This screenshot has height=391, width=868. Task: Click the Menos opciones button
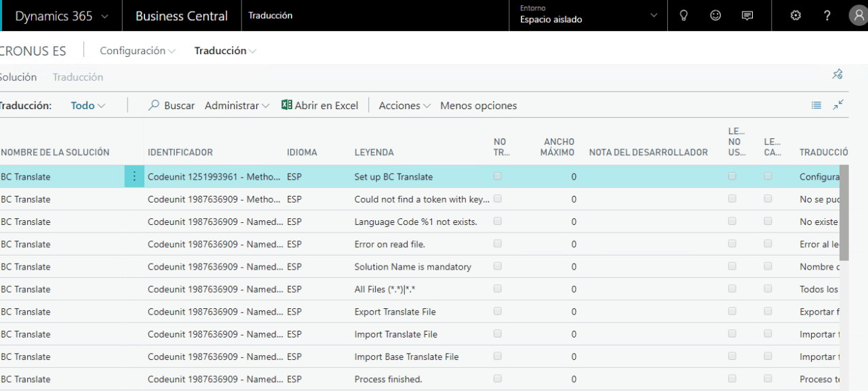click(x=479, y=106)
